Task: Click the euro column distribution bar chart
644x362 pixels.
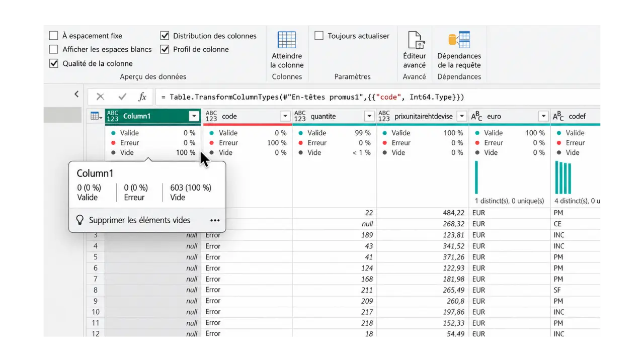Action: (476, 177)
